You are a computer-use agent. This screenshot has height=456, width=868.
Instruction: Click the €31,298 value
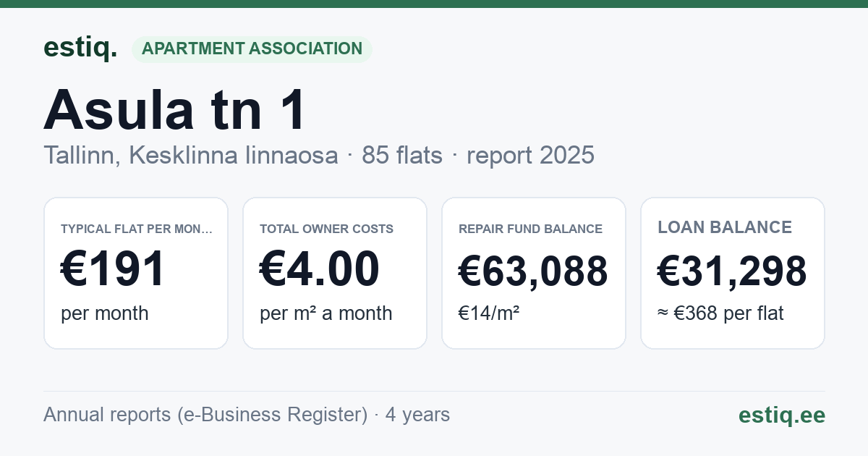(732, 271)
